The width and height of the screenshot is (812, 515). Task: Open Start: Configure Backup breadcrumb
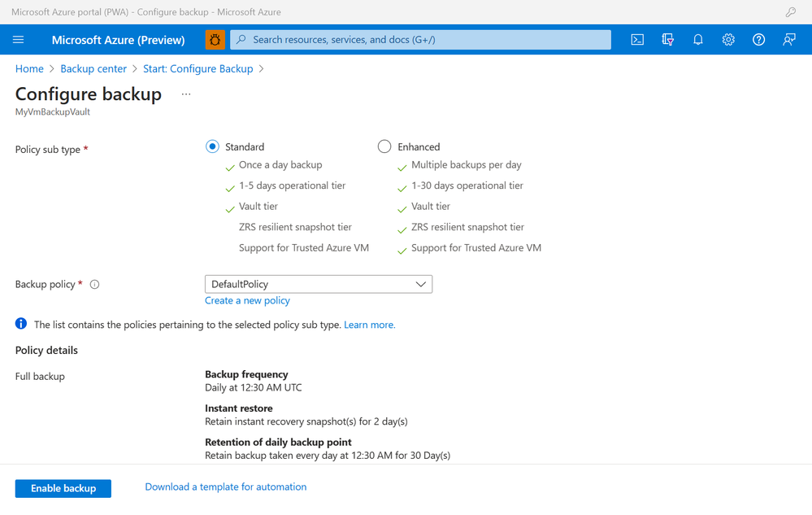[x=198, y=68]
